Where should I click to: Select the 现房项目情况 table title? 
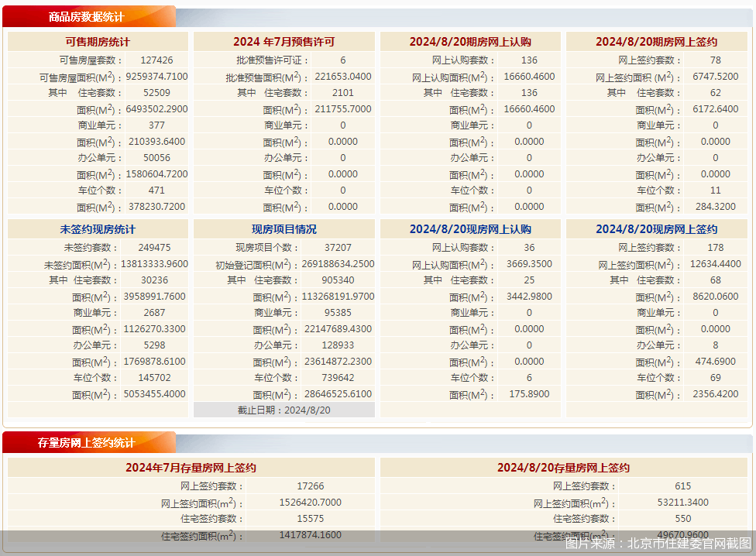pos(284,229)
